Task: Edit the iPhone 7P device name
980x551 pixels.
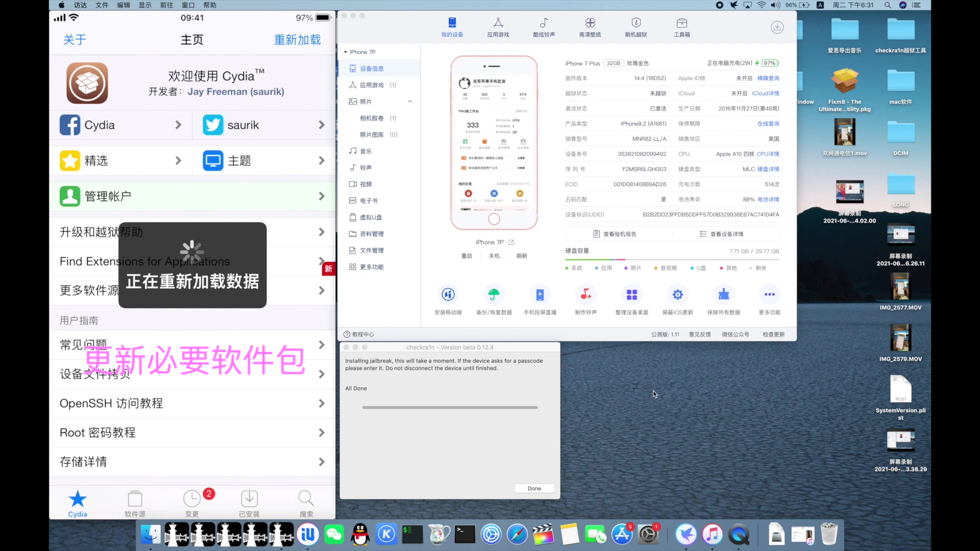Action: (511, 242)
